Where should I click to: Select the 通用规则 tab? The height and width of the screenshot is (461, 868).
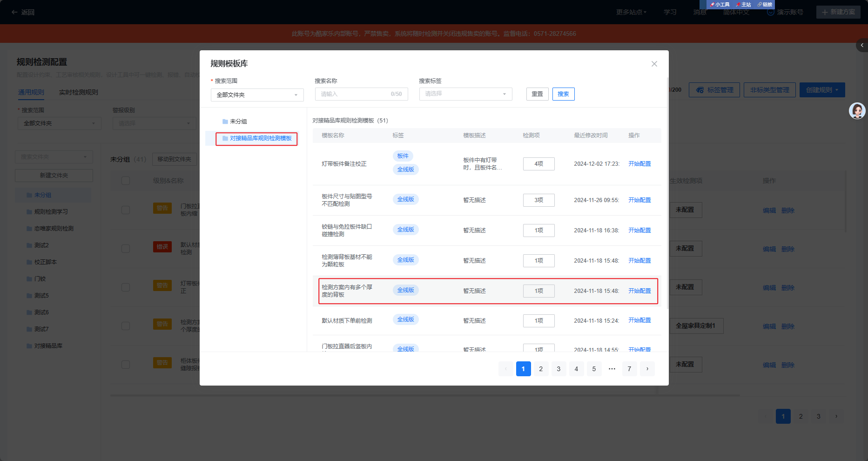pyautogui.click(x=31, y=92)
